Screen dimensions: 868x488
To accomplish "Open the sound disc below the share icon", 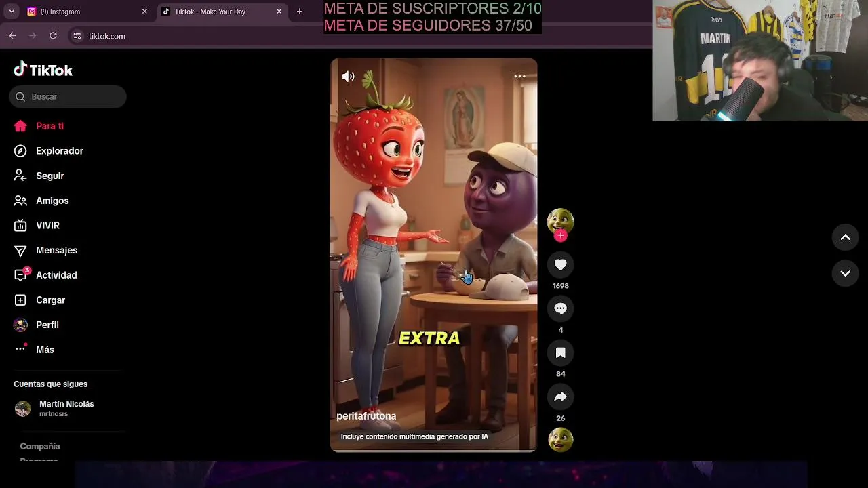I will point(560,440).
